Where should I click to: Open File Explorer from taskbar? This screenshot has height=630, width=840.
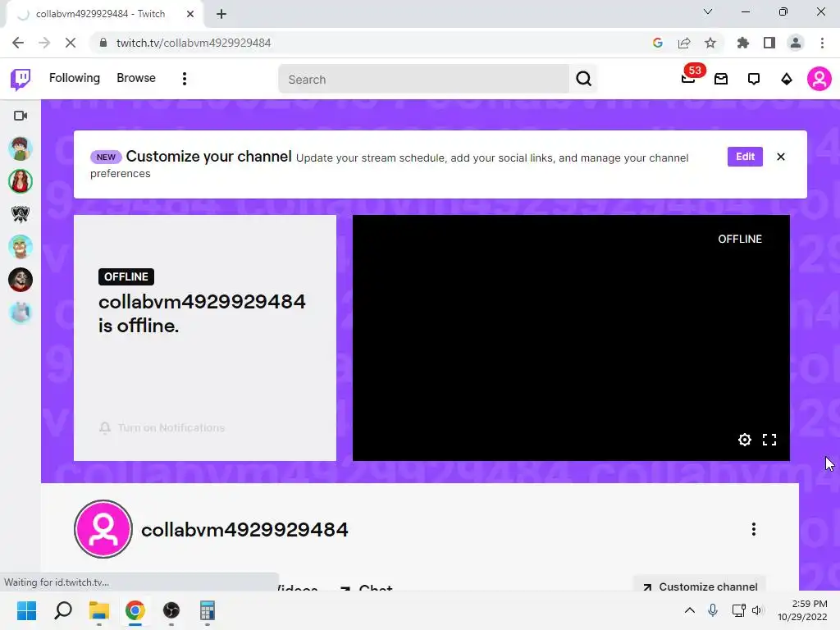(x=99, y=610)
